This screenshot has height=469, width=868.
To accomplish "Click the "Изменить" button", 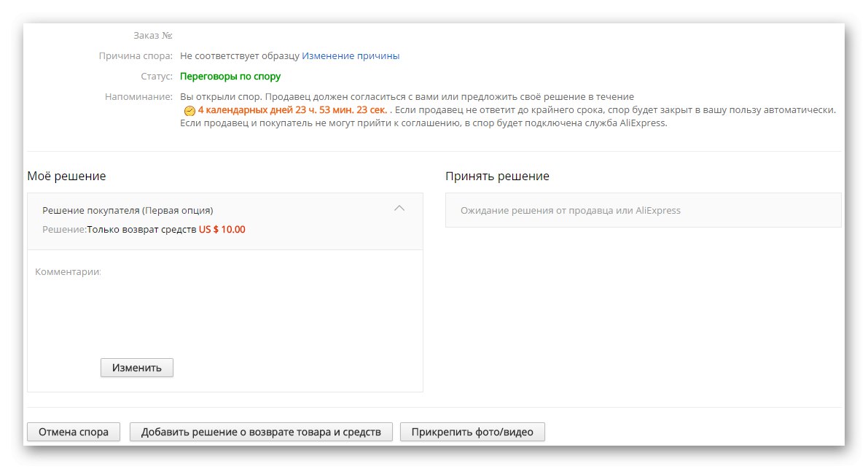I will 136,367.
